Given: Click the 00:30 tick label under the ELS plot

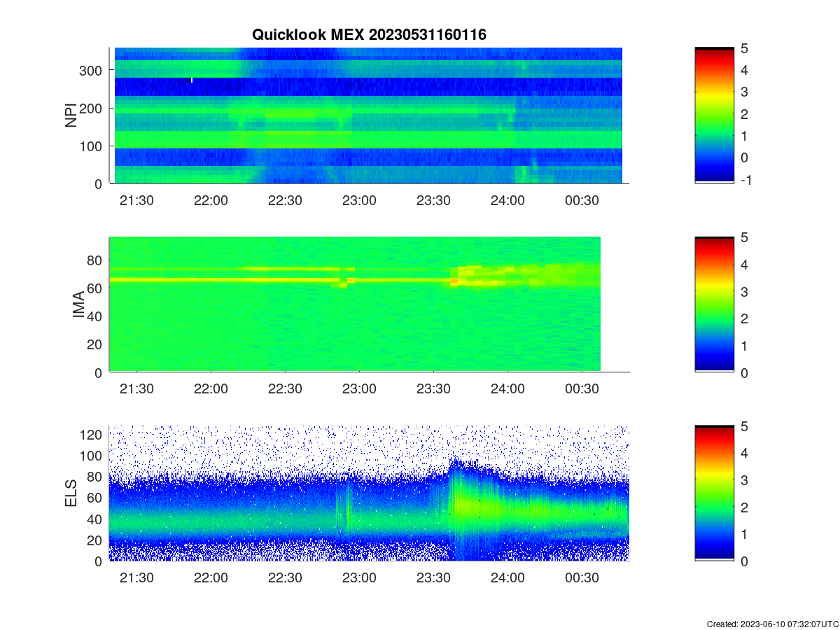Looking at the screenshot, I should click(x=582, y=578).
